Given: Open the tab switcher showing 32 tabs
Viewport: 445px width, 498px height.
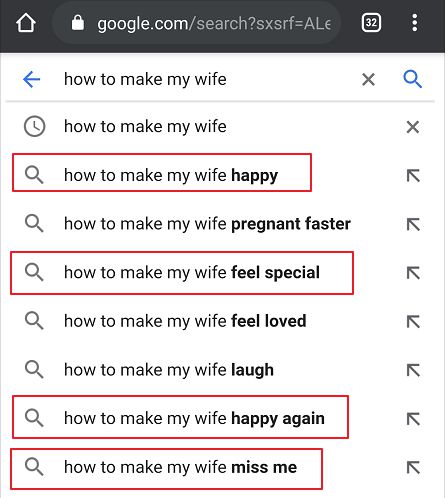Looking at the screenshot, I should [371, 23].
